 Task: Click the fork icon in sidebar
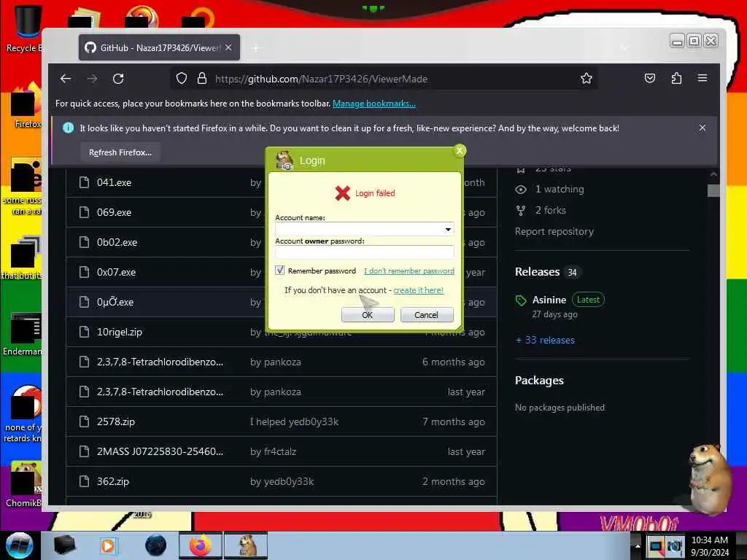tap(521, 211)
